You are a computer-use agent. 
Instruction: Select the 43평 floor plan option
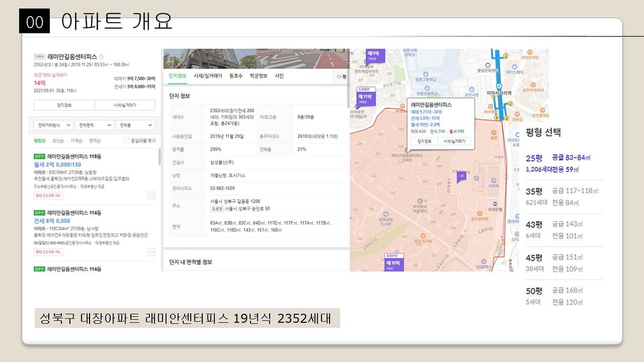[564, 230]
